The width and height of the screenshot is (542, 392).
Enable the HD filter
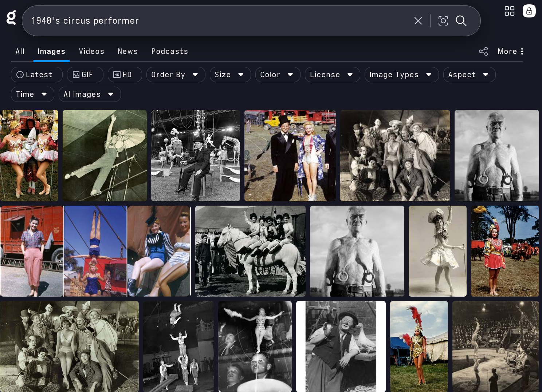[125, 75]
